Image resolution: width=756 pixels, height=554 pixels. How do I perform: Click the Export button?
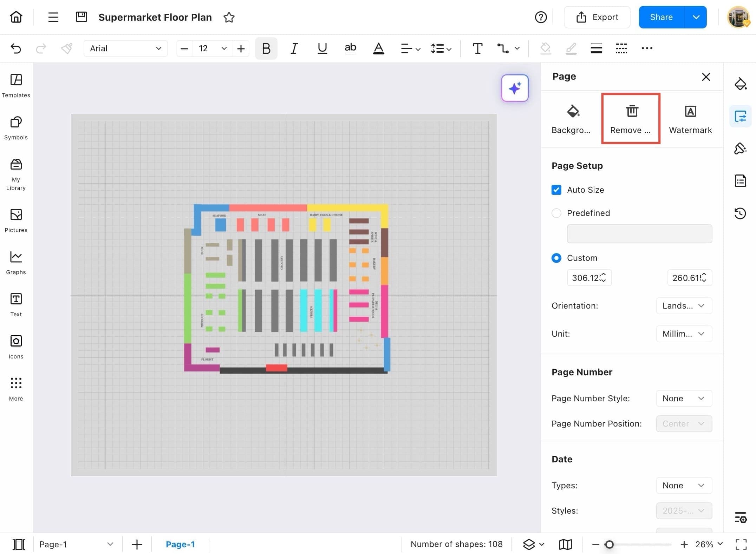pyautogui.click(x=597, y=17)
